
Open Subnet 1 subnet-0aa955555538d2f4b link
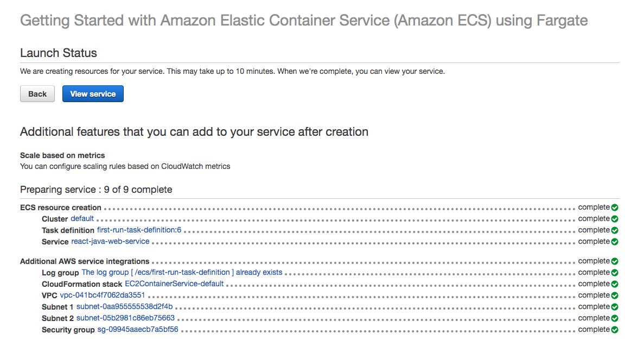pos(124,306)
